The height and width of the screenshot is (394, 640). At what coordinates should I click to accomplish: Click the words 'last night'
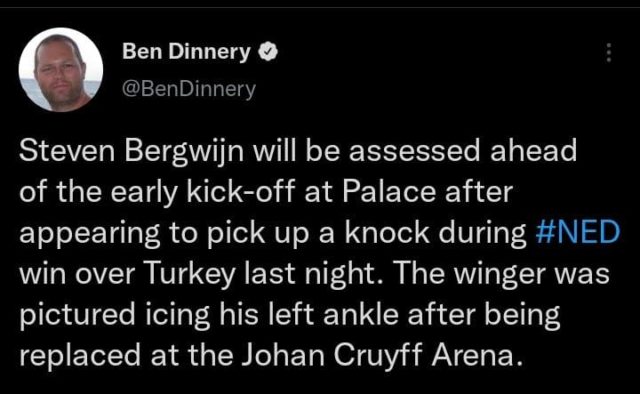311,274
